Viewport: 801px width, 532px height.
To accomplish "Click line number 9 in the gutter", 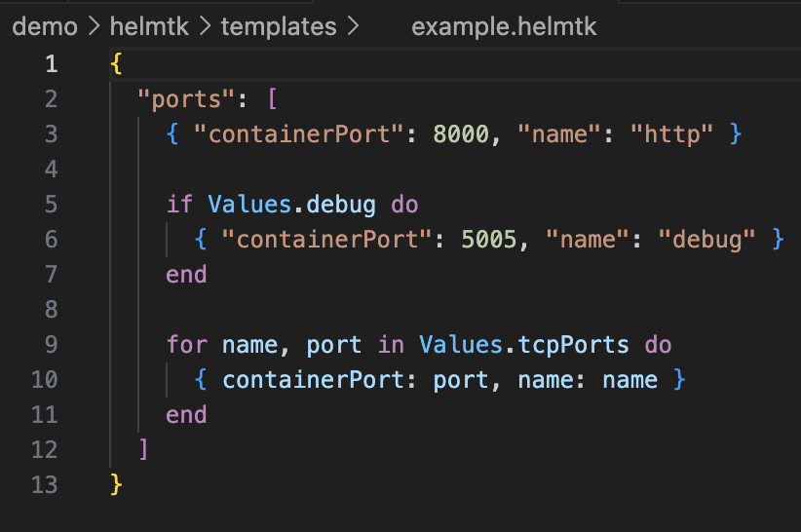I will click(x=51, y=345).
